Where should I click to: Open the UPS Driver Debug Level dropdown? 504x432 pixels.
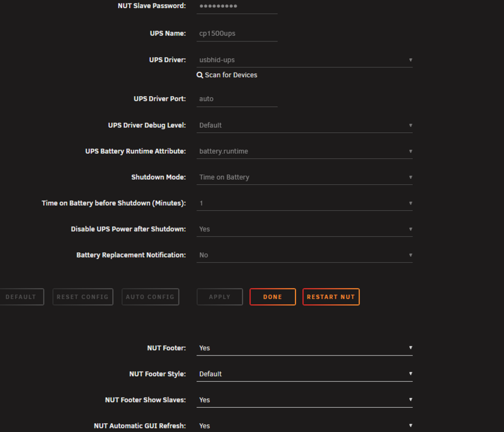coord(304,125)
